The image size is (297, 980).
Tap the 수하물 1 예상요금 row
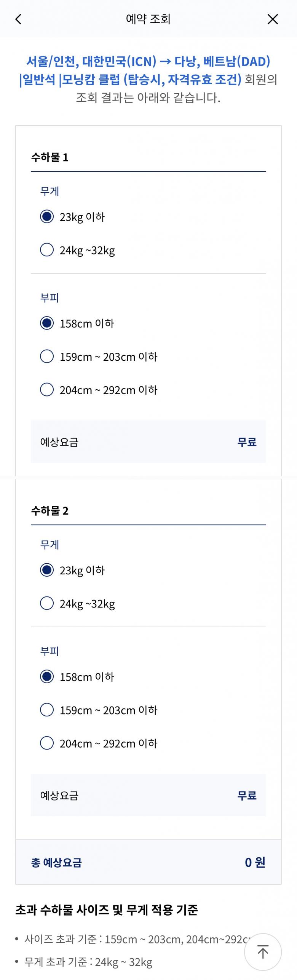148,442
